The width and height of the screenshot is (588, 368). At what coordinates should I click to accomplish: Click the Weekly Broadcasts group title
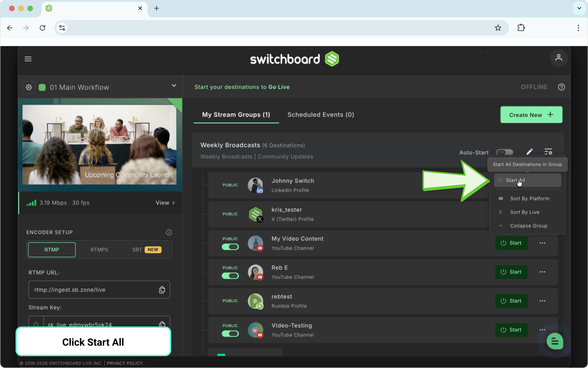coord(230,145)
